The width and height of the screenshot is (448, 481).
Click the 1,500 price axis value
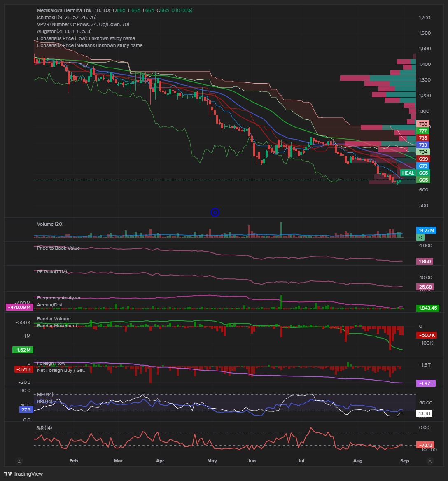425,49
